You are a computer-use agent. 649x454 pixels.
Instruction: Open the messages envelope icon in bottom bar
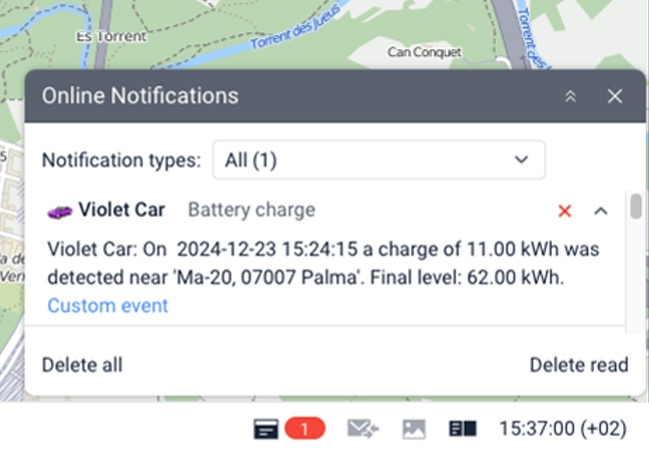[x=363, y=429]
